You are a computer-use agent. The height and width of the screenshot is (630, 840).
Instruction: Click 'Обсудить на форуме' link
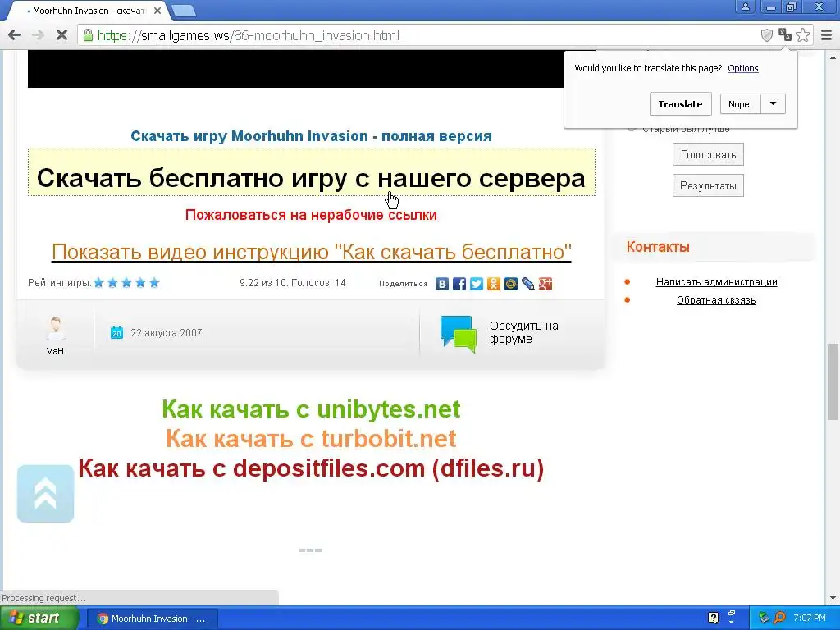point(524,332)
